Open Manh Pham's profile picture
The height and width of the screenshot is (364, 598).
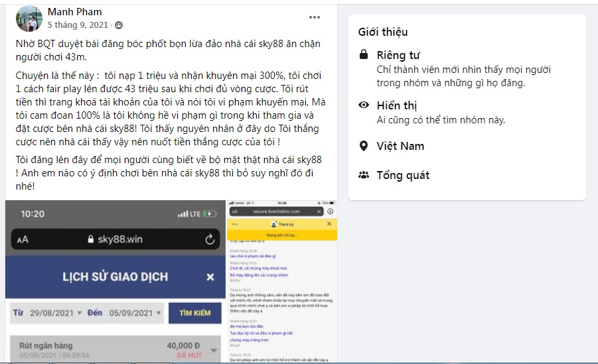coord(29,19)
